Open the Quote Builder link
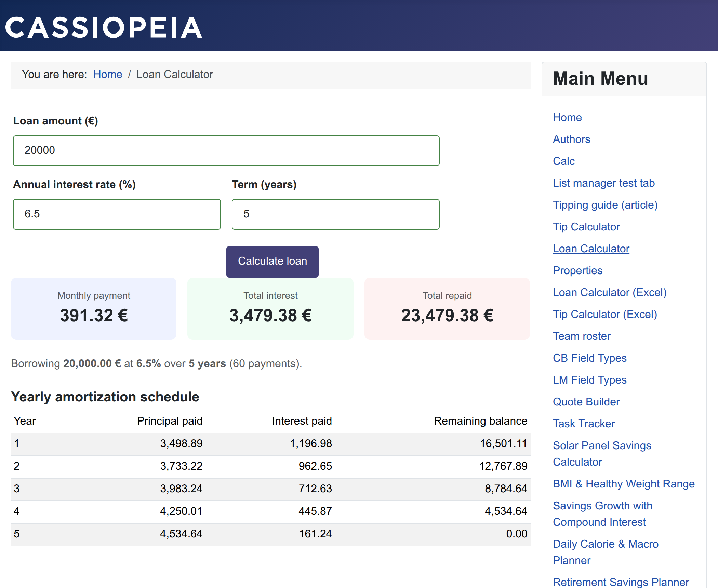718x588 pixels. click(x=586, y=402)
